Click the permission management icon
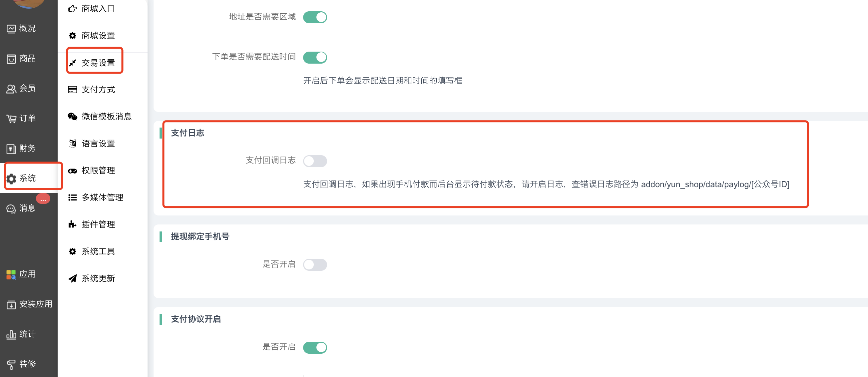This screenshot has width=868, height=377. click(x=72, y=171)
